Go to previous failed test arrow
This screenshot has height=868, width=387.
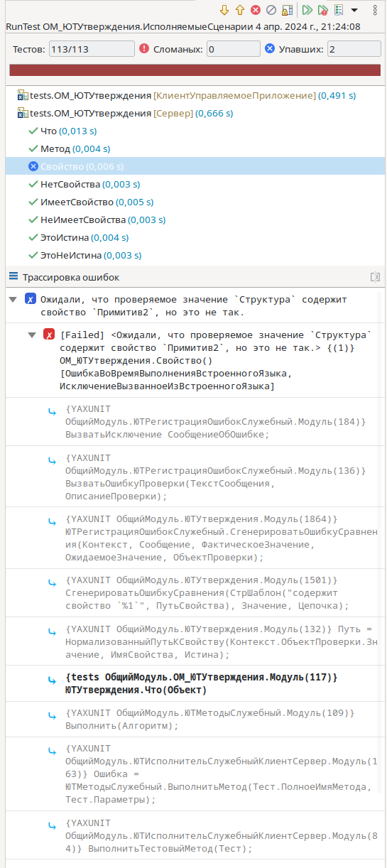(240, 10)
